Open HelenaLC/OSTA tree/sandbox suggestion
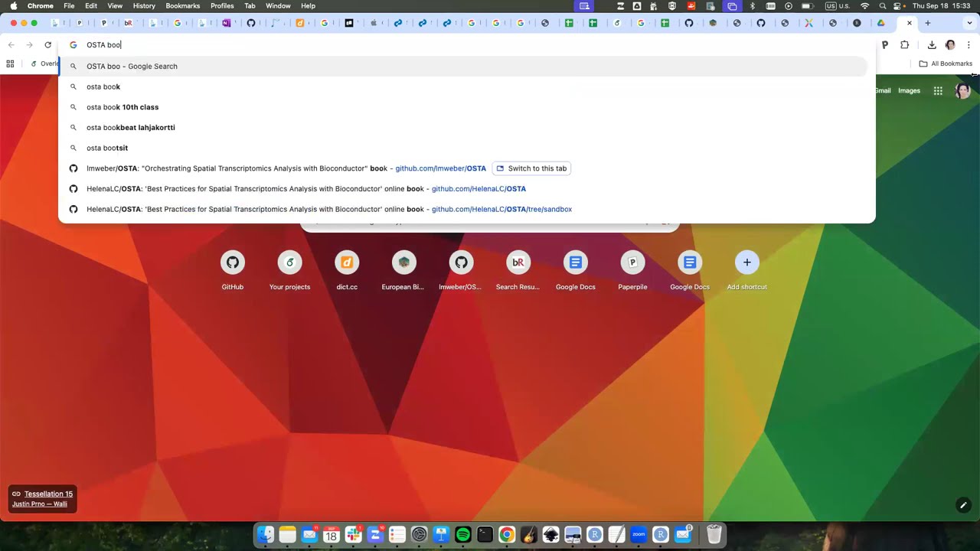The image size is (980, 551). tap(463, 209)
